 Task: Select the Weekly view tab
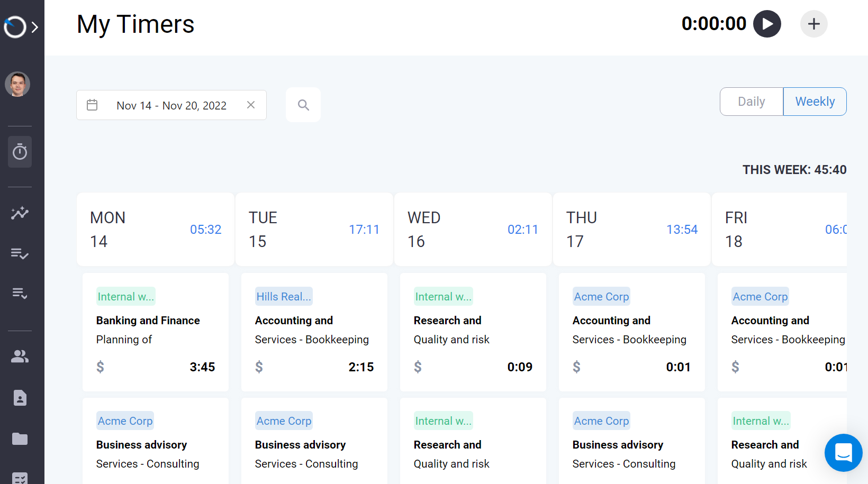tap(815, 101)
